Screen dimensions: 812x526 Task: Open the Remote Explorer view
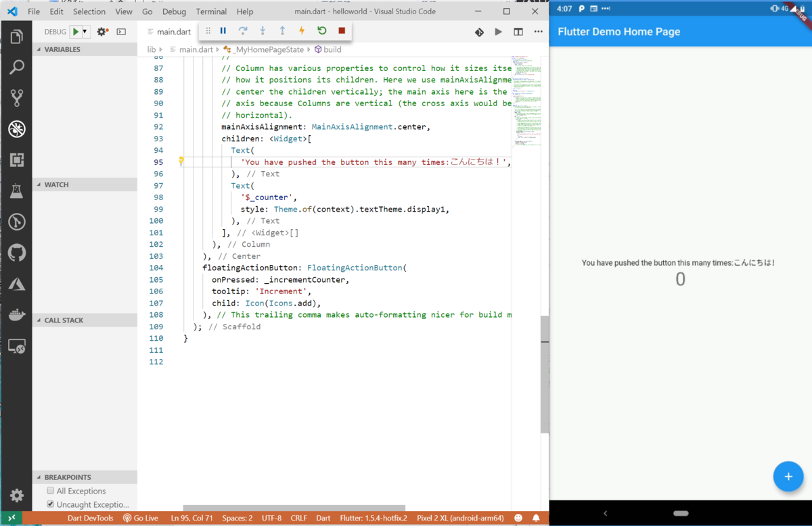click(x=16, y=347)
